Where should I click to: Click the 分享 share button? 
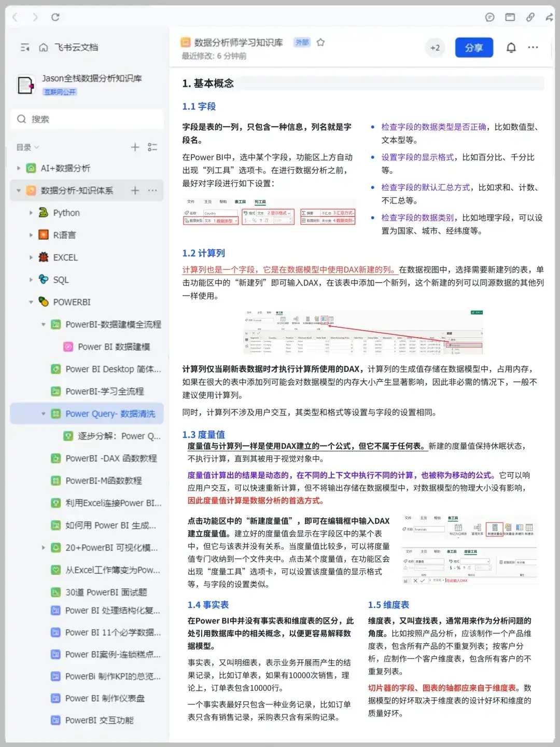(474, 47)
